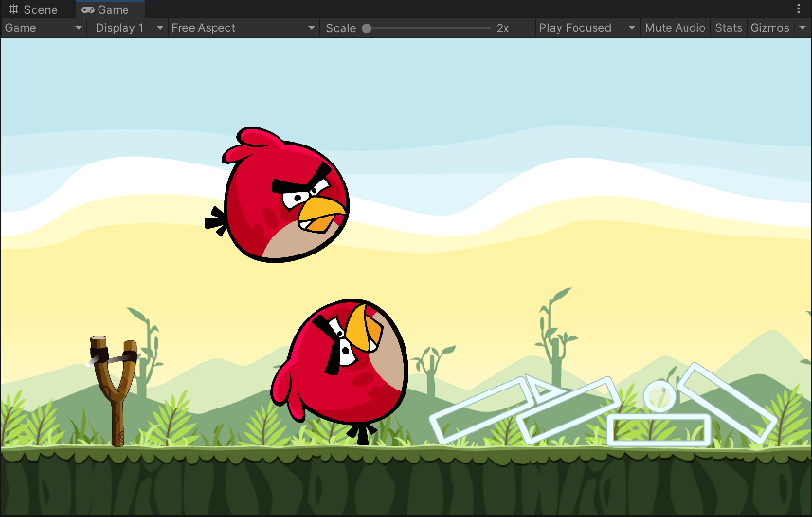Open the Gizmos dropdown arrow
Image resolution: width=812 pixels, height=517 pixels.
click(x=802, y=28)
